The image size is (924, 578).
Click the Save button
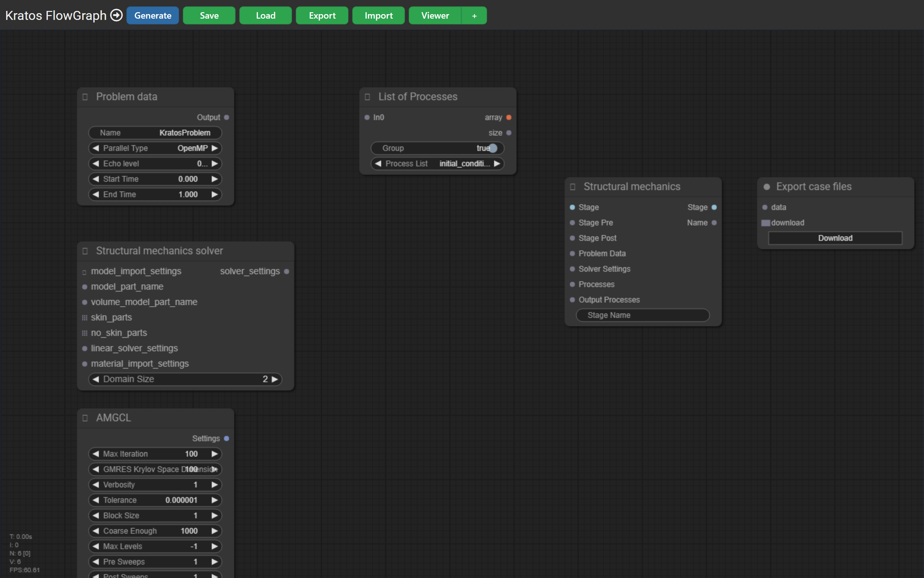point(209,16)
